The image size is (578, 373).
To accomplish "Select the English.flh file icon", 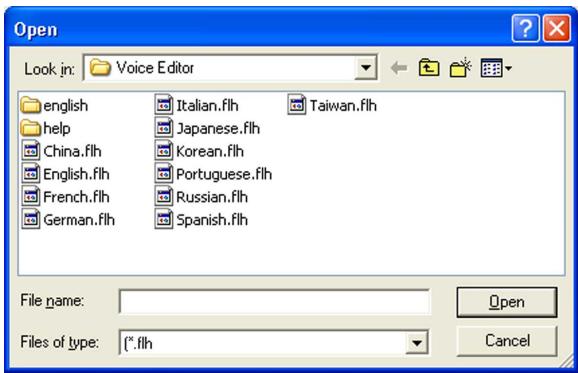I will [x=31, y=173].
